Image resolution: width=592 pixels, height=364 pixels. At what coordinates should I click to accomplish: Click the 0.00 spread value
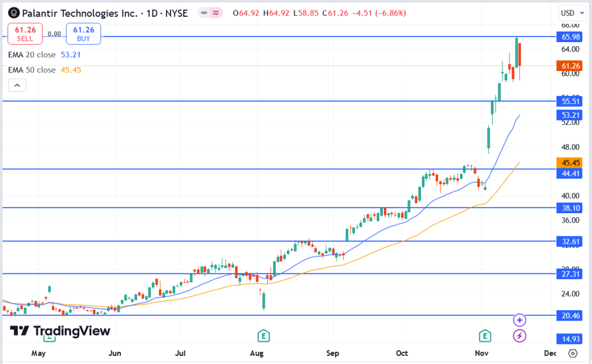[x=54, y=34]
